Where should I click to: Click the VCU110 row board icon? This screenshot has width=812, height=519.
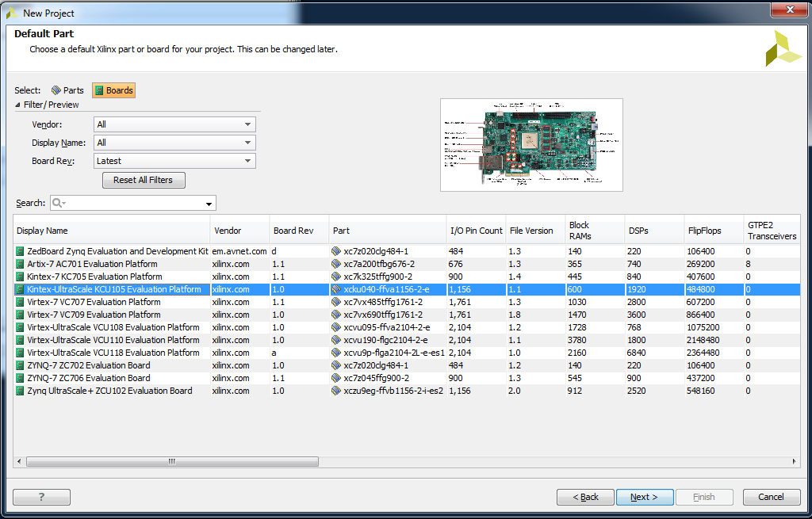click(20, 340)
